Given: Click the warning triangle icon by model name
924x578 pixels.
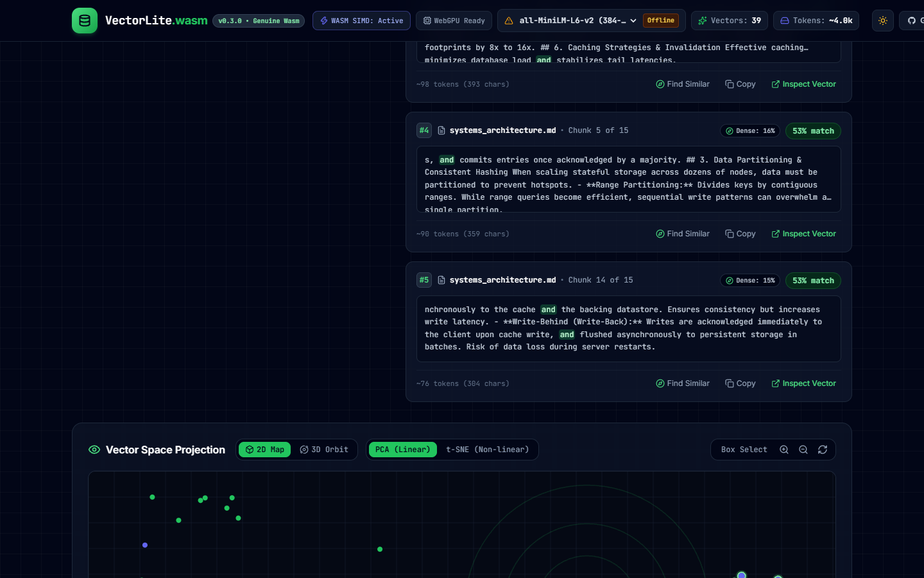Looking at the screenshot, I should point(509,21).
